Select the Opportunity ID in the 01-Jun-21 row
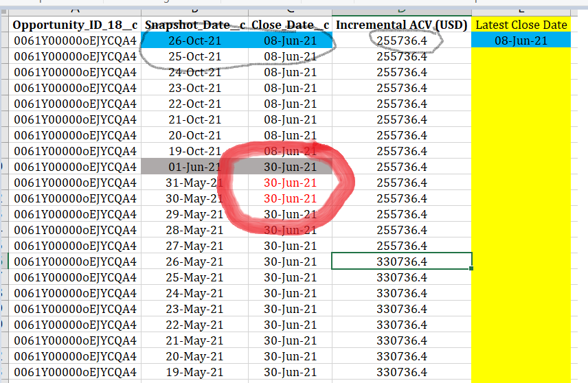Viewport: 588px width, 383px height. pyautogui.click(x=75, y=167)
